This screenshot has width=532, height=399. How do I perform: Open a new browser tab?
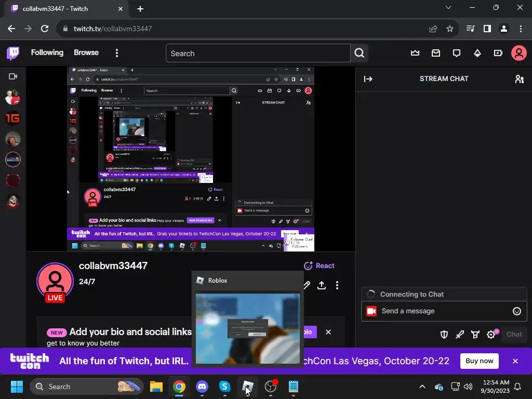[140, 9]
